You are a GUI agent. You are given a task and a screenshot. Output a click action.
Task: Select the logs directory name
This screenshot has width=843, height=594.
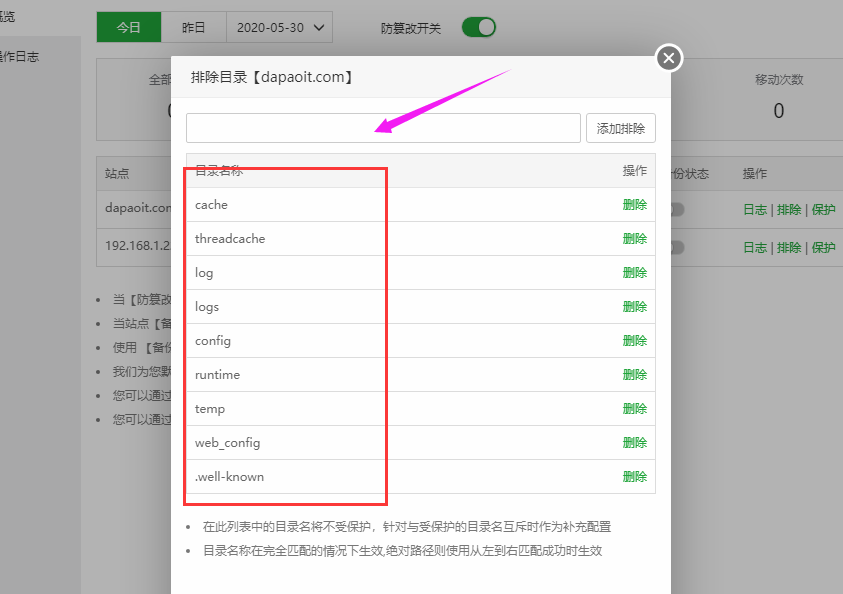tap(207, 307)
